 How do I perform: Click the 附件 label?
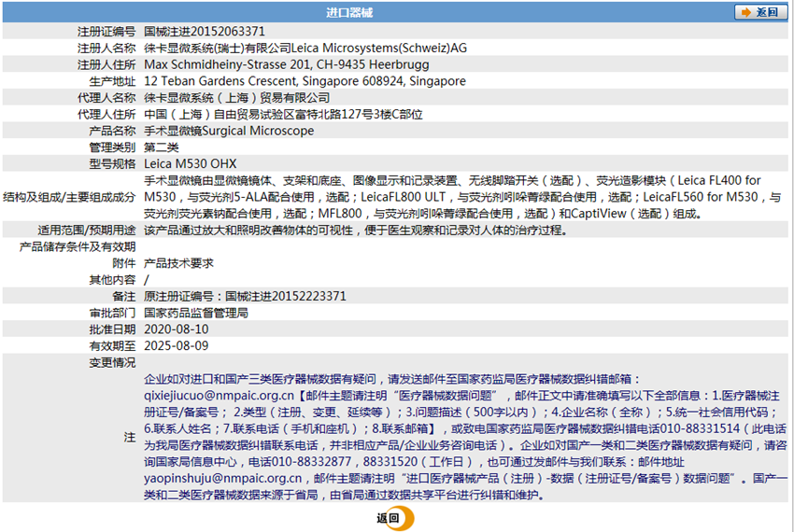[x=124, y=263]
